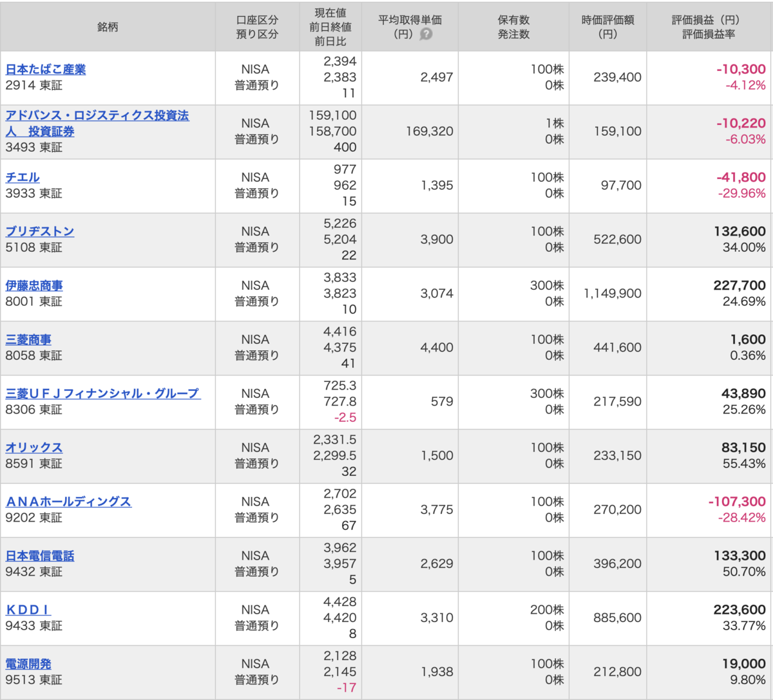This screenshot has width=773, height=700.
Task: Open the 伊藤忠商事 stock link
Action: [34, 285]
